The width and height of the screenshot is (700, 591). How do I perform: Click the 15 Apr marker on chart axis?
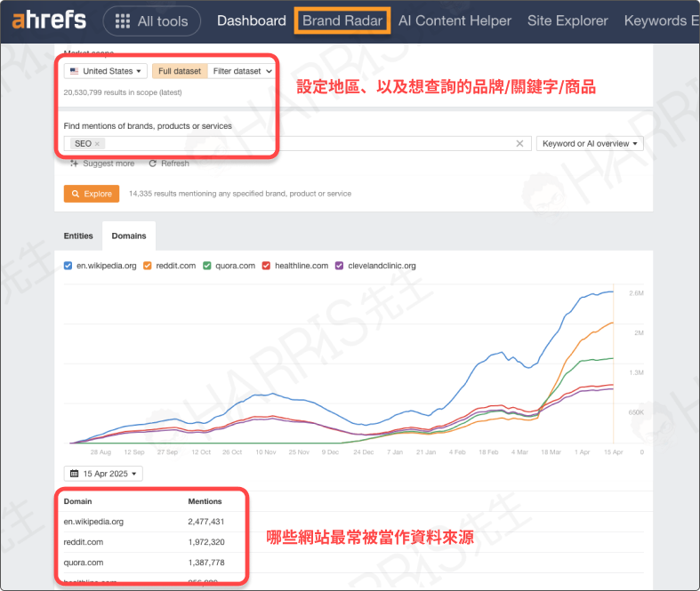pyautogui.click(x=614, y=452)
